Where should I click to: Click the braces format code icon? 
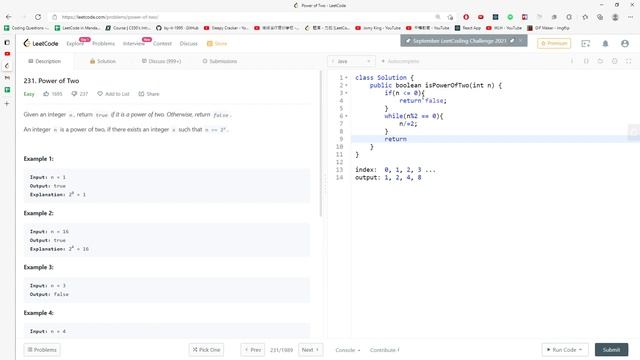(x=586, y=61)
